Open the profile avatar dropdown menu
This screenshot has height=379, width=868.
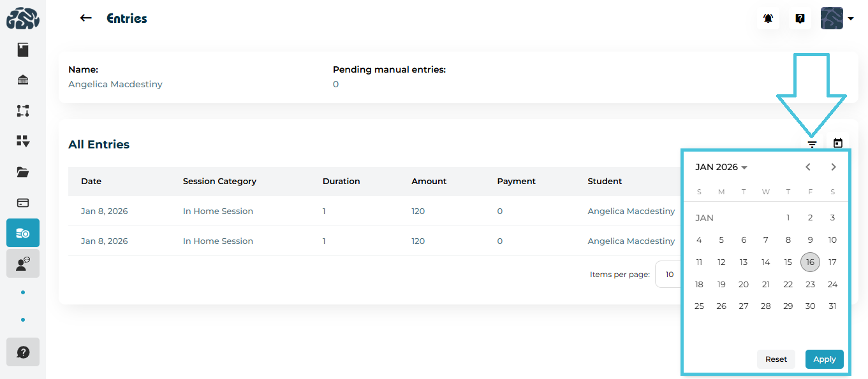[837, 18]
